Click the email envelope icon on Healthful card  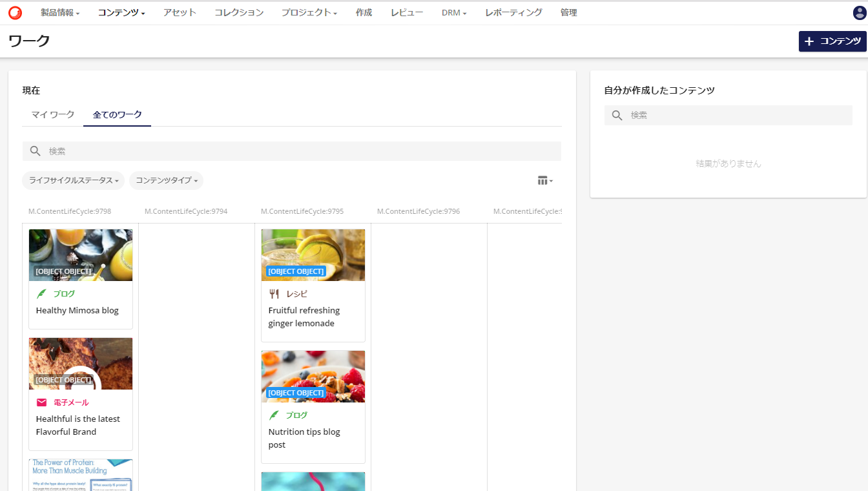[x=41, y=402]
